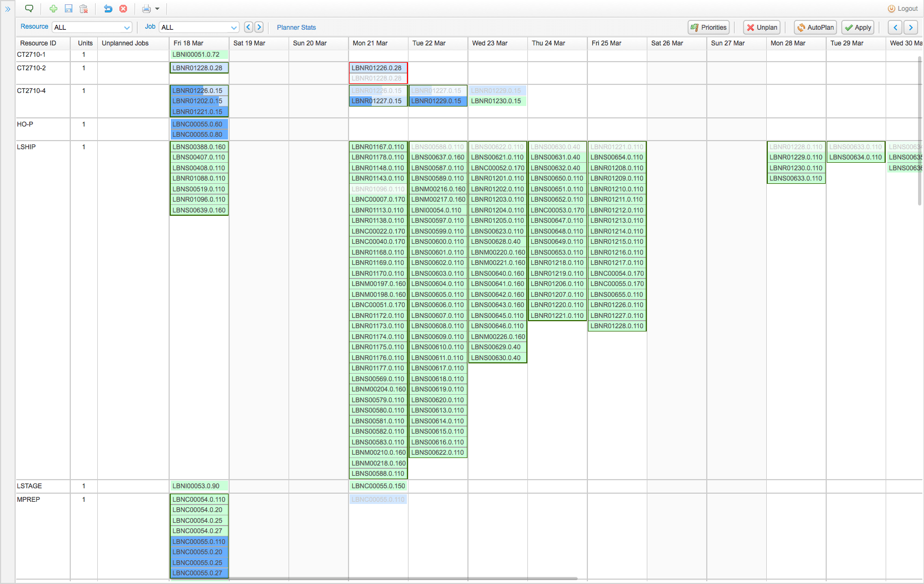Select job LBNR01229.0.110 on Mon 28 Mar
Screen dimensions: 924x584
[796, 157]
